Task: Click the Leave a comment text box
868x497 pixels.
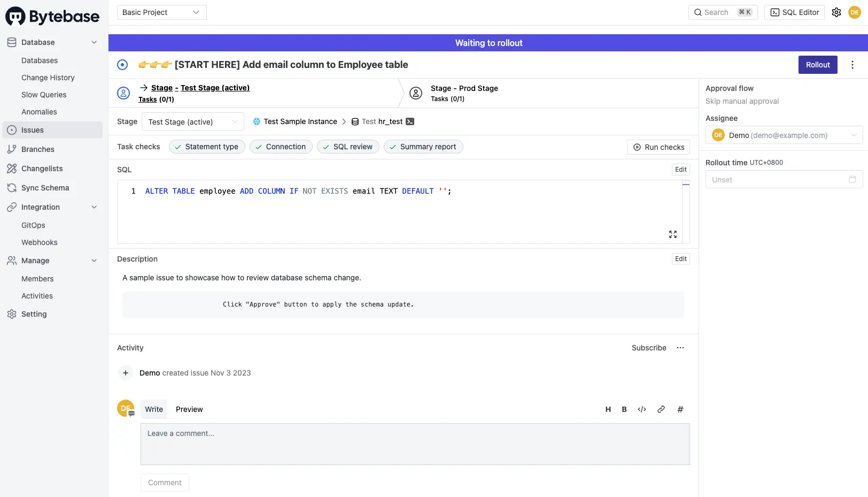Action: (415, 444)
